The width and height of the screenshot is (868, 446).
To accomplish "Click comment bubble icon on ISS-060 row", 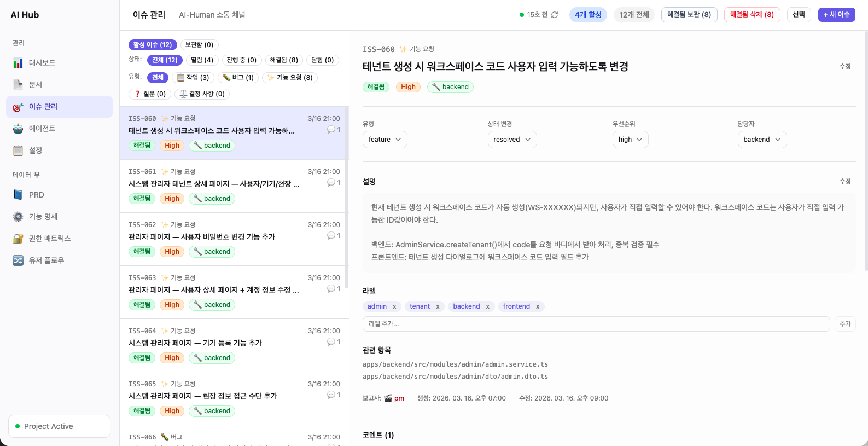I will point(331,130).
